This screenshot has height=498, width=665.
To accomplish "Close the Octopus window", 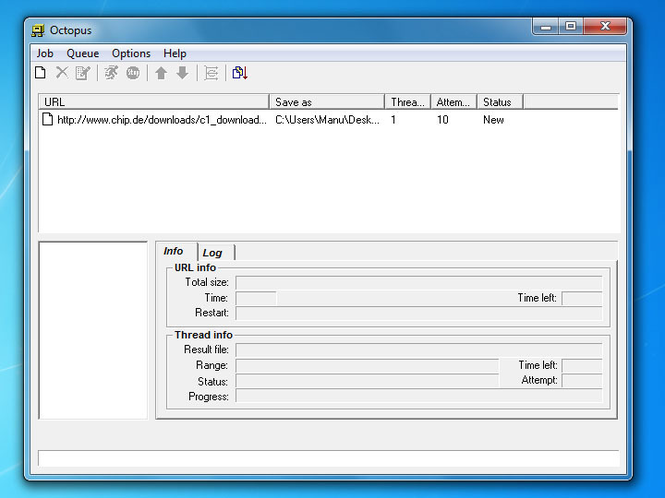I will tap(605, 27).
